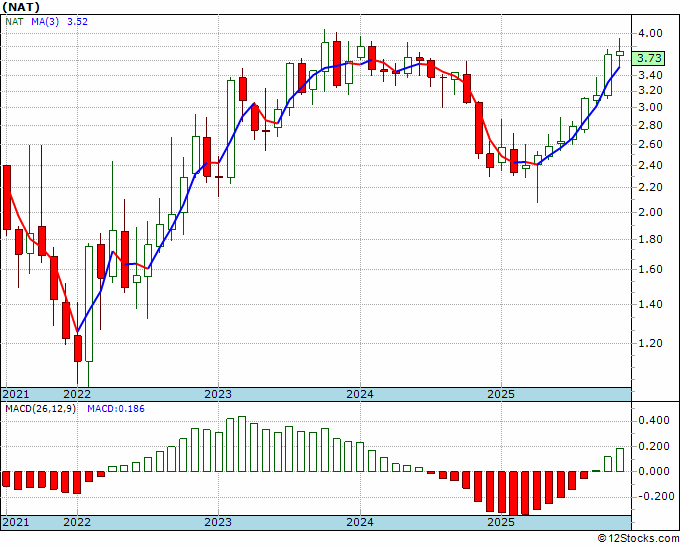The height and width of the screenshot is (546, 680).
Task: Click the 3.52 moving average value
Action: coord(77,21)
